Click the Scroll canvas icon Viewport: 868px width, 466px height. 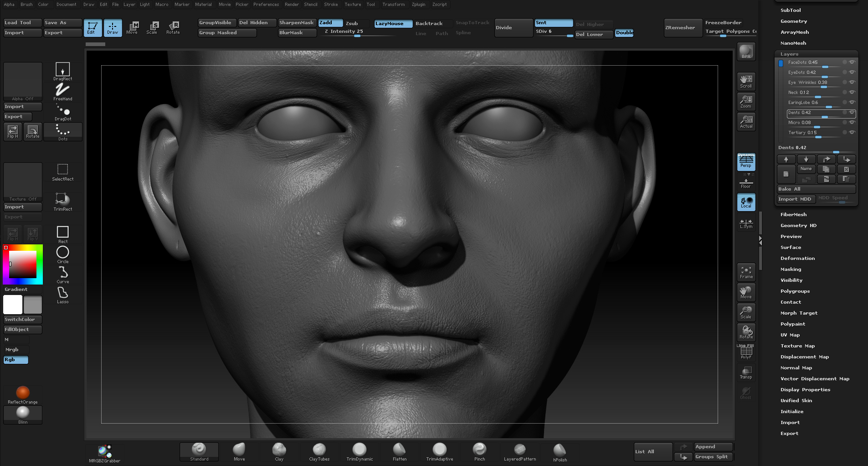(x=746, y=81)
